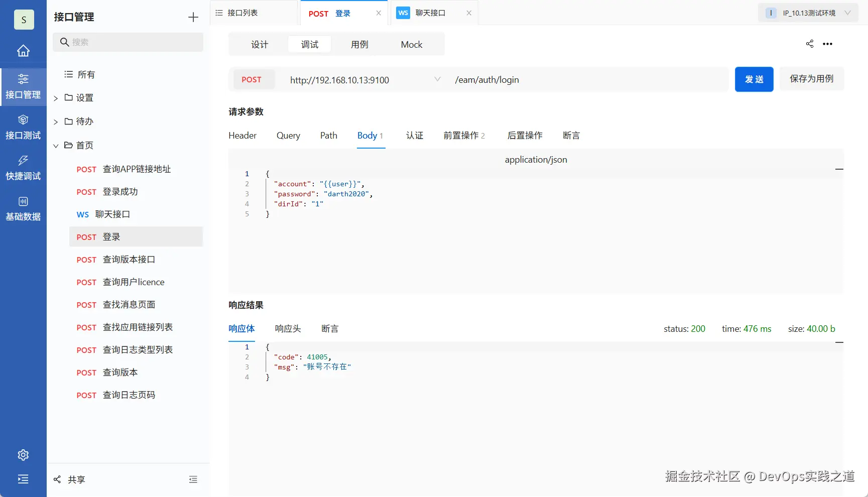Open settings gear at sidebar bottom
Screen dimensions: 868x497
pyautogui.click(x=23, y=455)
